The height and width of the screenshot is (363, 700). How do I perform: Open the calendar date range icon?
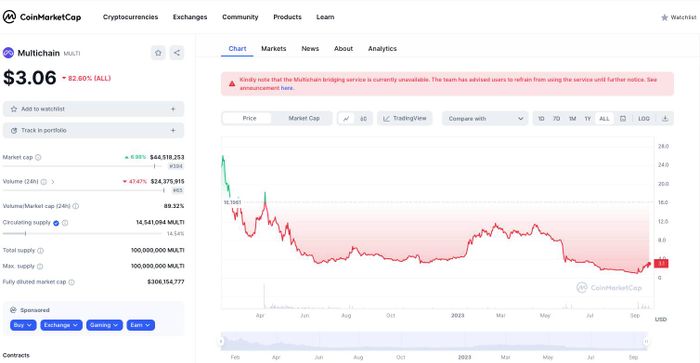623,118
